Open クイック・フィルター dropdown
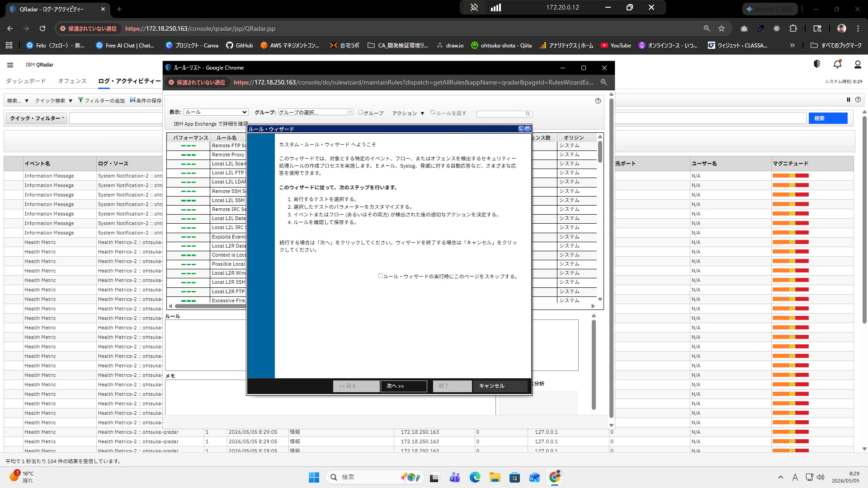Screen dimensions: 868x488 coord(36,118)
